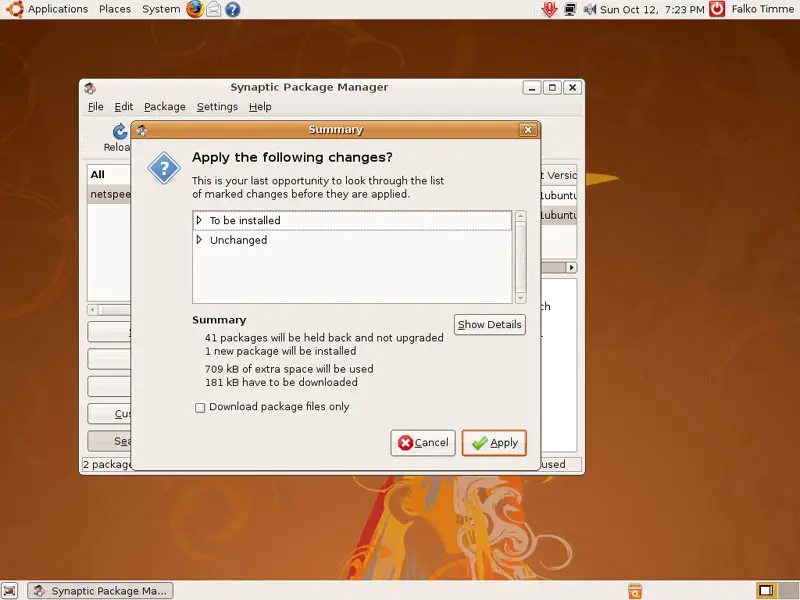Expand the To be installed tree row
800x600 pixels.
pyautogui.click(x=199, y=220)
